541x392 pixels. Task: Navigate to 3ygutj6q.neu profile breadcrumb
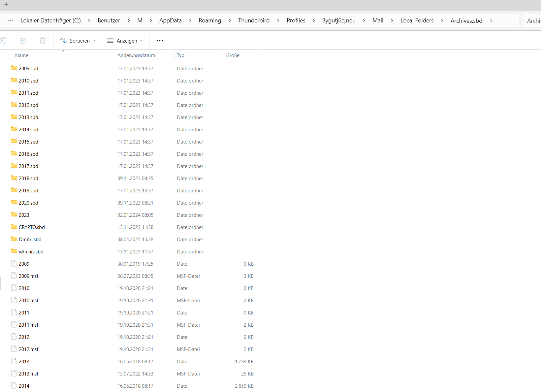click(x=339, y=20)
